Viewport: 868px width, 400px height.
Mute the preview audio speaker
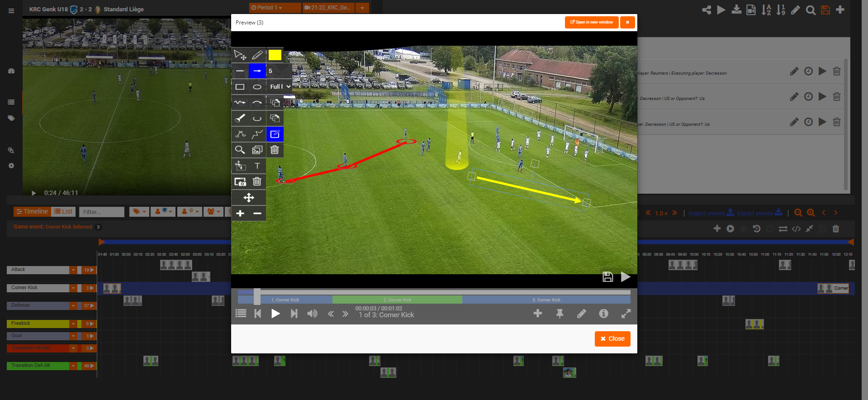click(x=312, y=314)
